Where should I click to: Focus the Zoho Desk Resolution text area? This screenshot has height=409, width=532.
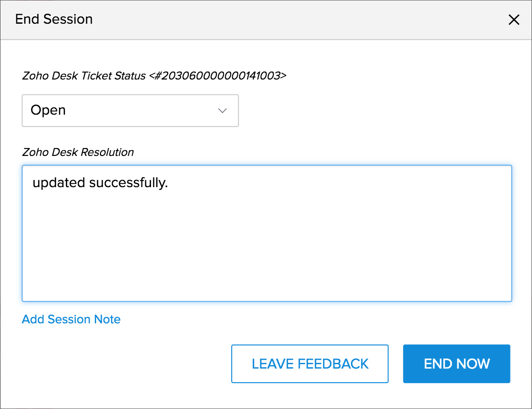(x=267, y=233)
